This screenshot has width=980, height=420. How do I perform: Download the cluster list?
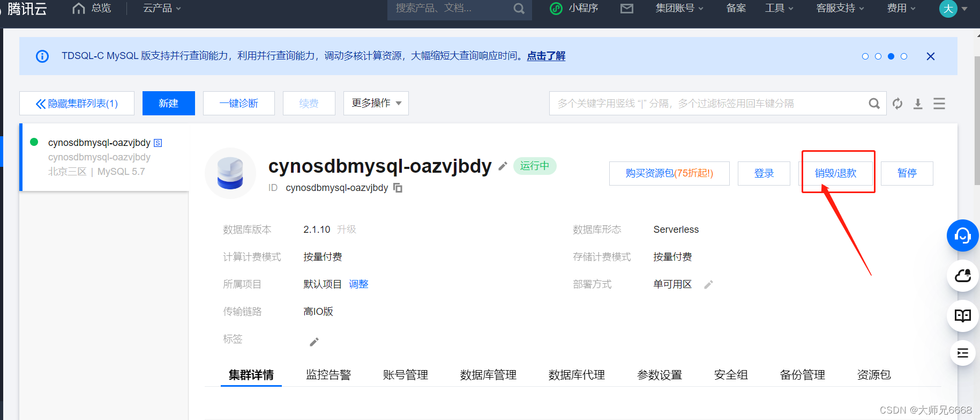click(918, 104)
